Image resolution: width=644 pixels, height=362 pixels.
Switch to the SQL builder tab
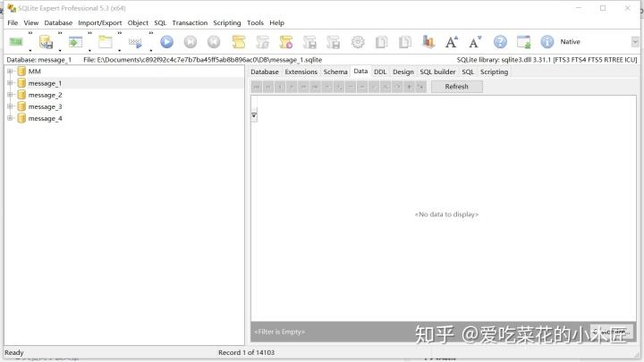(x=437, y=72)
